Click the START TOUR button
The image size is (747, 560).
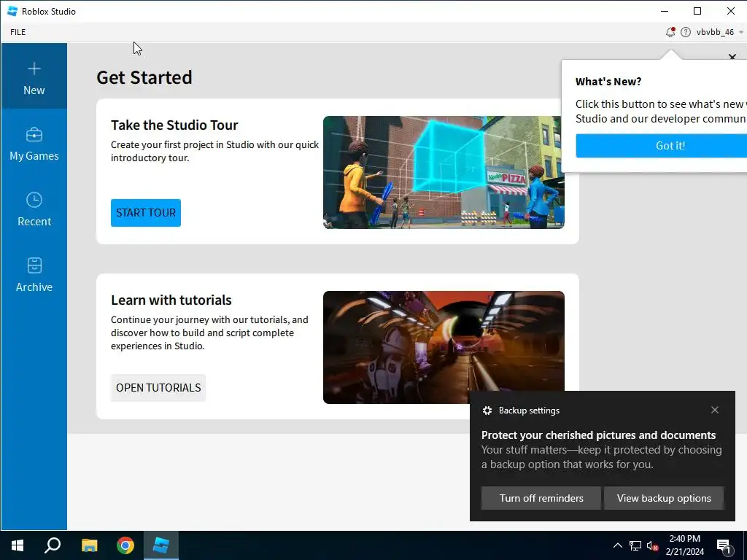146,213
